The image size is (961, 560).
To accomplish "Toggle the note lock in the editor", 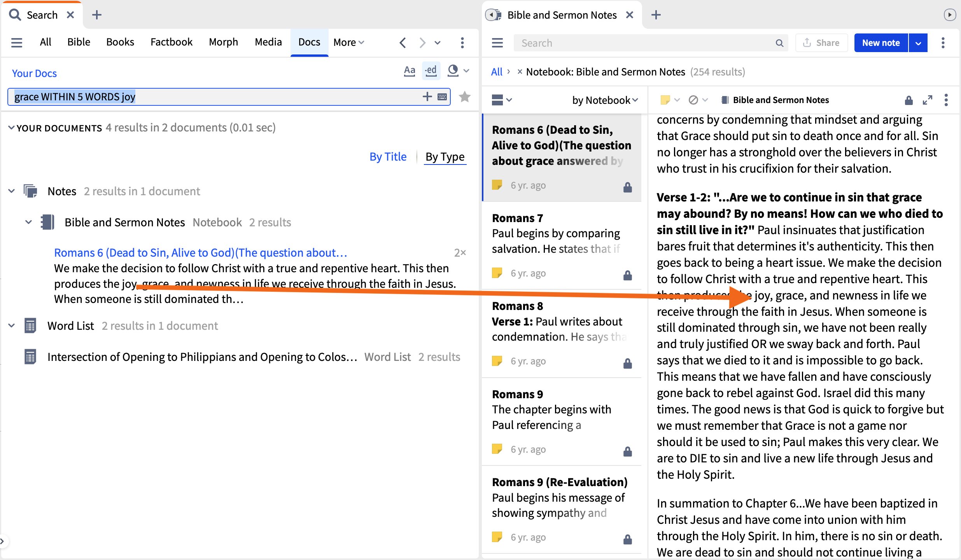I will click(x=908, y=100).
